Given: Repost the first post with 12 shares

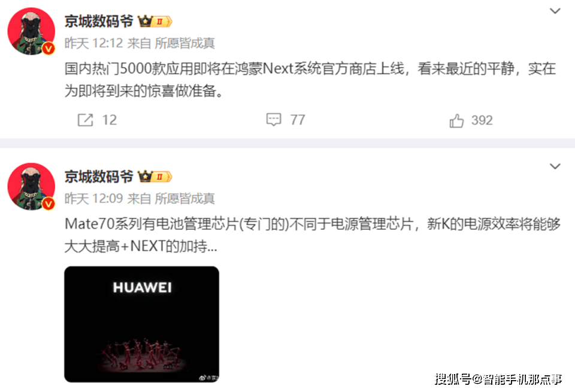Looking at the screenshot, I should tap(97, 120).
